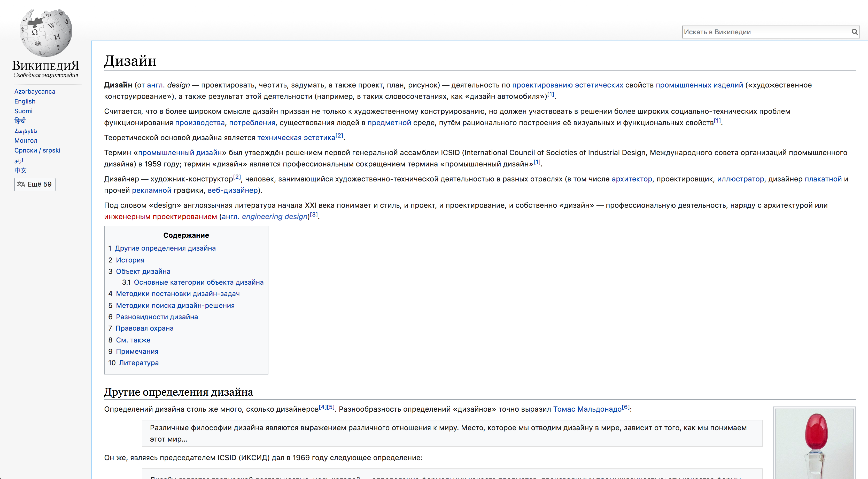
Task: Open the Suomi language version
Action: click(x=24, y=111)
